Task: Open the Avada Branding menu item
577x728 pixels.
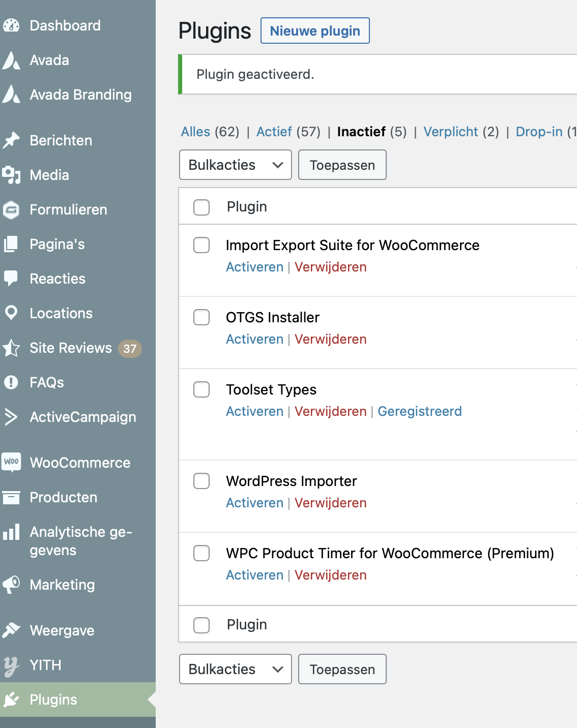Action: (80, 95)
